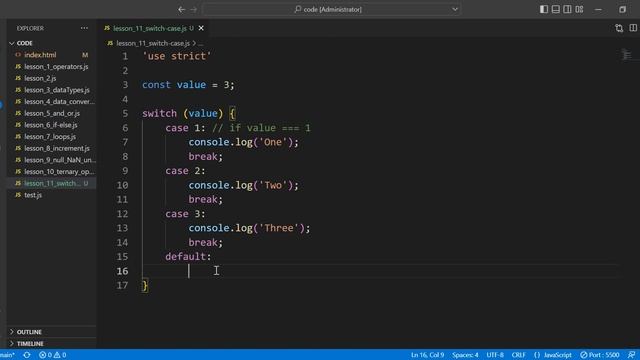Click 'case 2:' on line 9

[185, 171]
